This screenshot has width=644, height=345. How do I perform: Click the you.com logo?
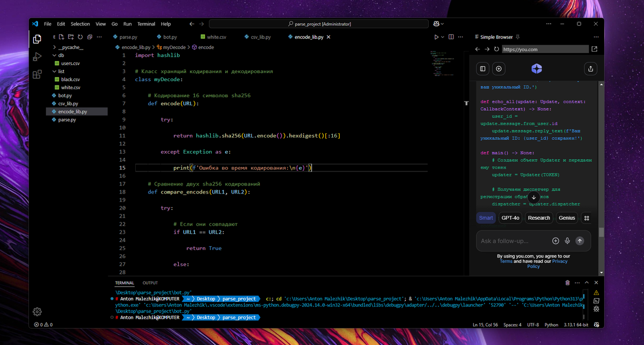537,69
